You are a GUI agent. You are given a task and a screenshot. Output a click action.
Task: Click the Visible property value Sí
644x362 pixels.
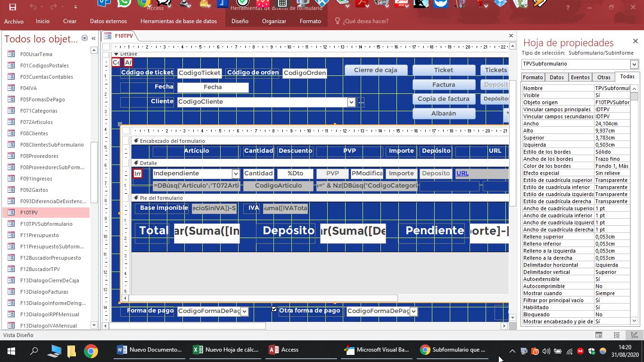click(612, 95)
